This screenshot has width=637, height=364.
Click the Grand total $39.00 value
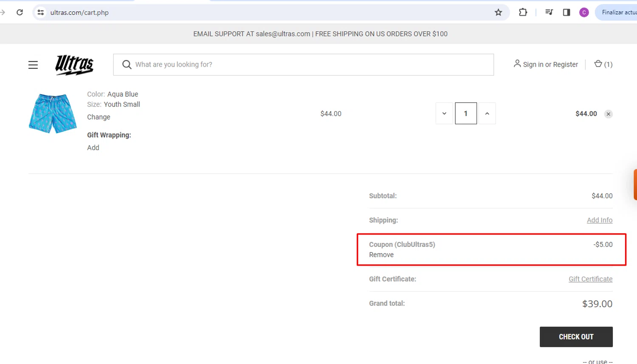[597, 304]
